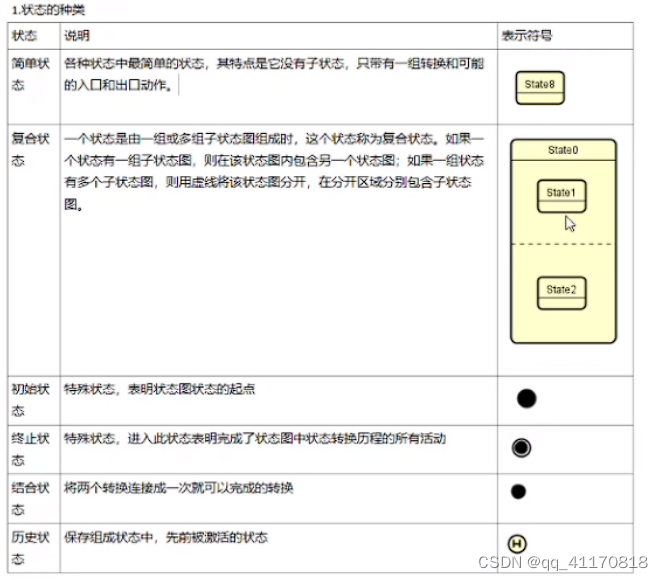Click the column header '表示符号'
This screenshot has width=663, height=580.
coord(527,36)
